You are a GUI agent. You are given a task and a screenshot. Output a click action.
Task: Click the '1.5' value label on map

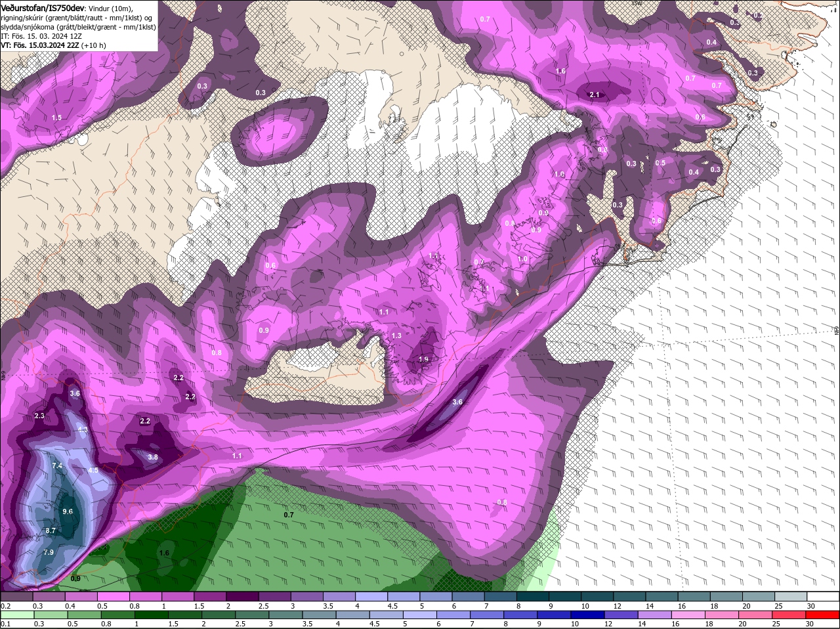click(x=56, y=118)
